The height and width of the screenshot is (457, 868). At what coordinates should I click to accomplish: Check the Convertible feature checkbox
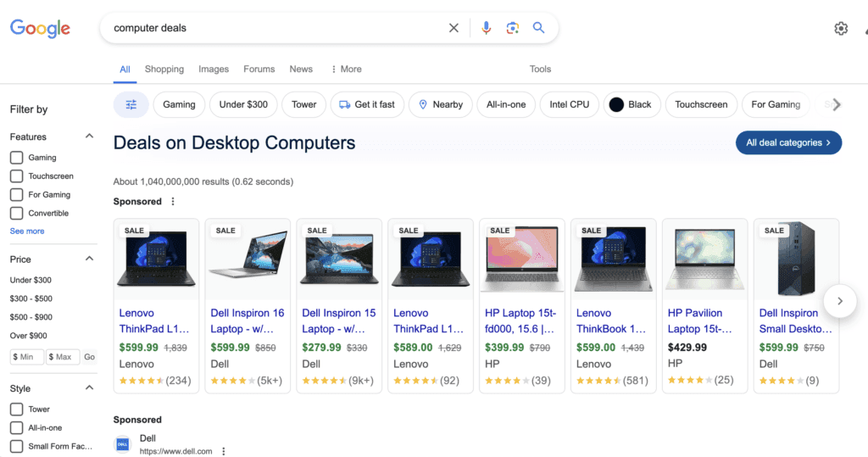pos(17,214)
